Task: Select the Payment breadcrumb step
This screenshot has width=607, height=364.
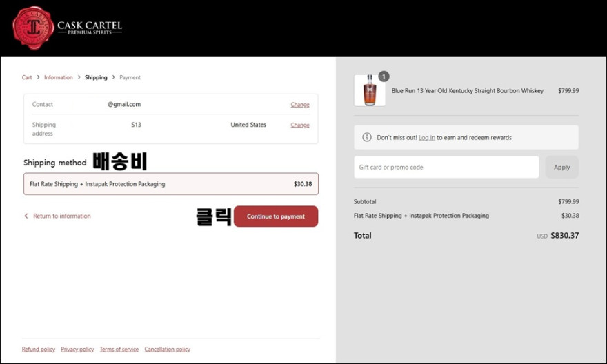Action: coord(130,77)
